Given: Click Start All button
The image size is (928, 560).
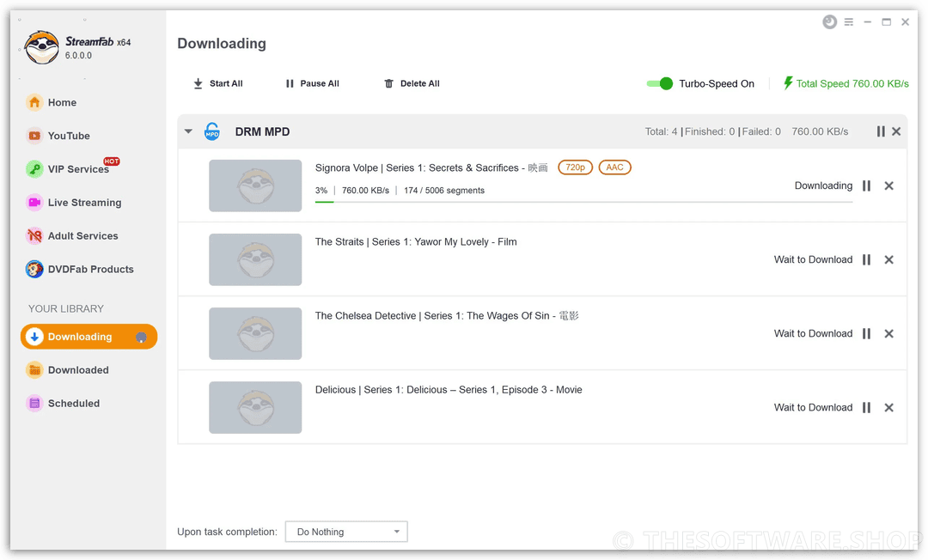Looking at the screenshot, I should 217,83.
